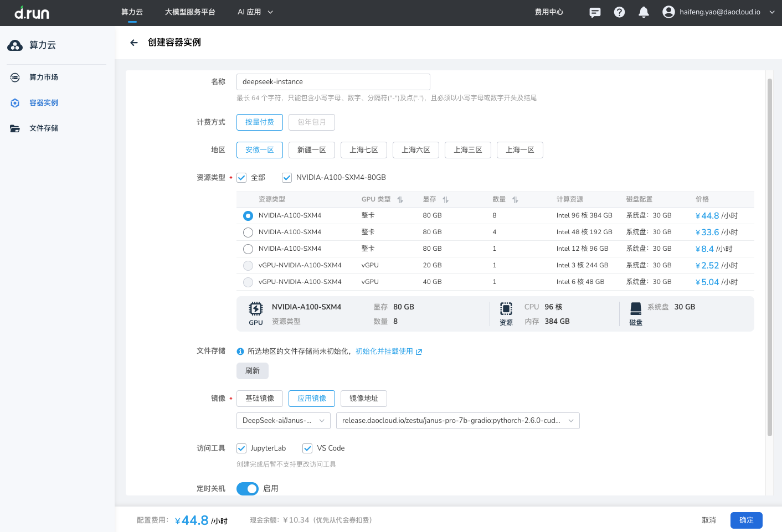Uncheck the VS Code checkbox
The width and height of the screenshot is (782, 532).
coord(307,448)
